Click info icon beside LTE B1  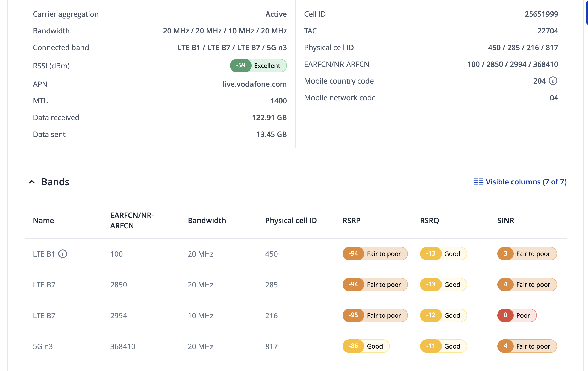click(x=63, y=254)
